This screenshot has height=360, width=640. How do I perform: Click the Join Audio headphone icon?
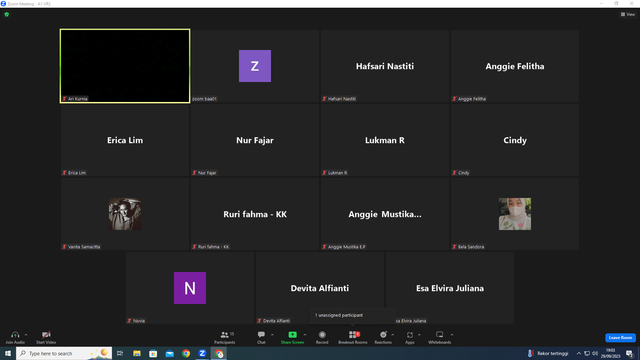[15, 335]
